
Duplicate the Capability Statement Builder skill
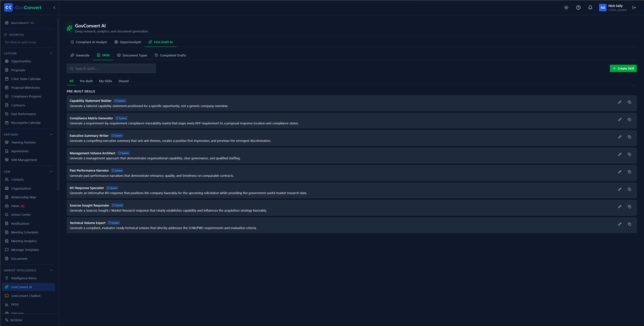tap(630, 102)
